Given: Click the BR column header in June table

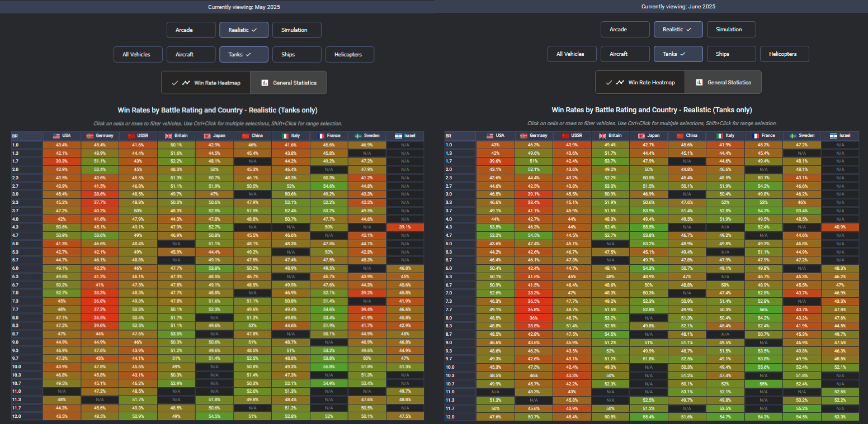Looking at the screenshot, I should point(461,135).
